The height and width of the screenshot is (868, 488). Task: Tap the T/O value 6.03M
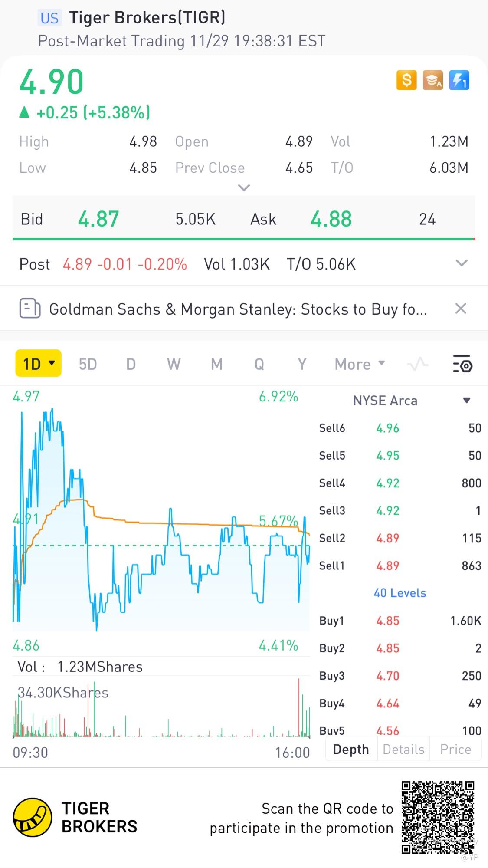coord(449,168)
